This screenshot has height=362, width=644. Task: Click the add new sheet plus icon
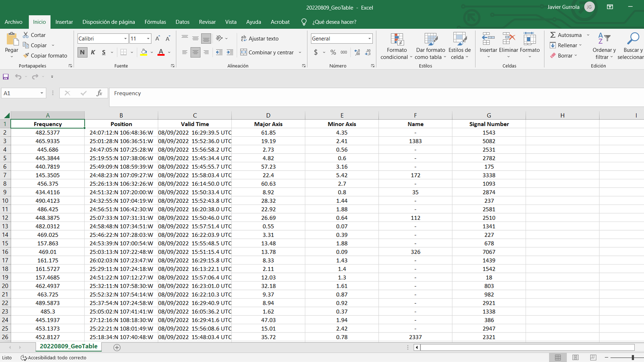click(x=117, y=348)
